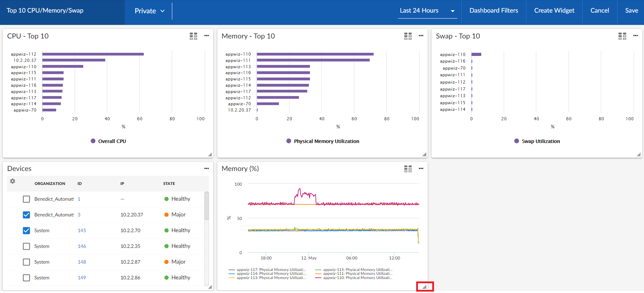Open device ID 145 link
Viewport: 644px width, 293px height.
[x=82, y=230]
